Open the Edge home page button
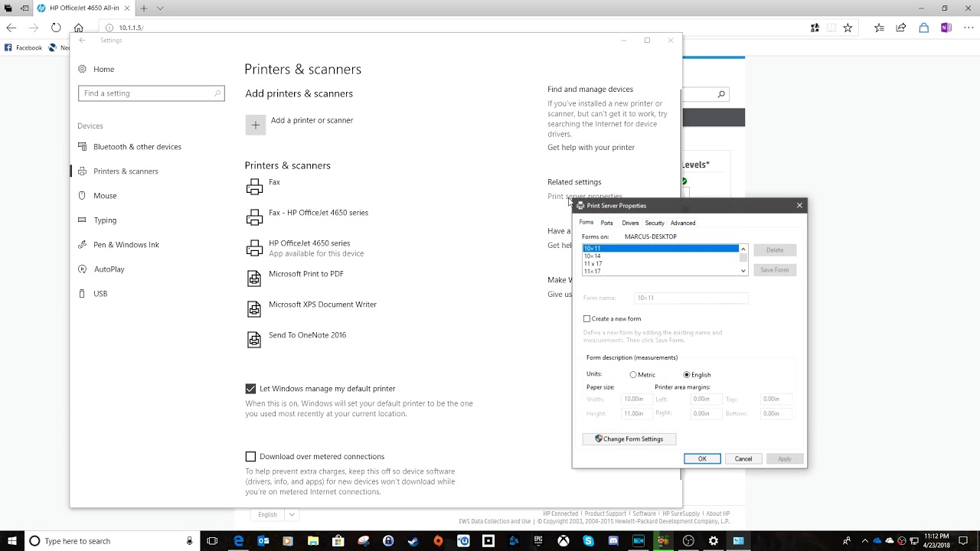Image resolution: width=980 pixels, height=551 pixels. (x=78, y=28)
